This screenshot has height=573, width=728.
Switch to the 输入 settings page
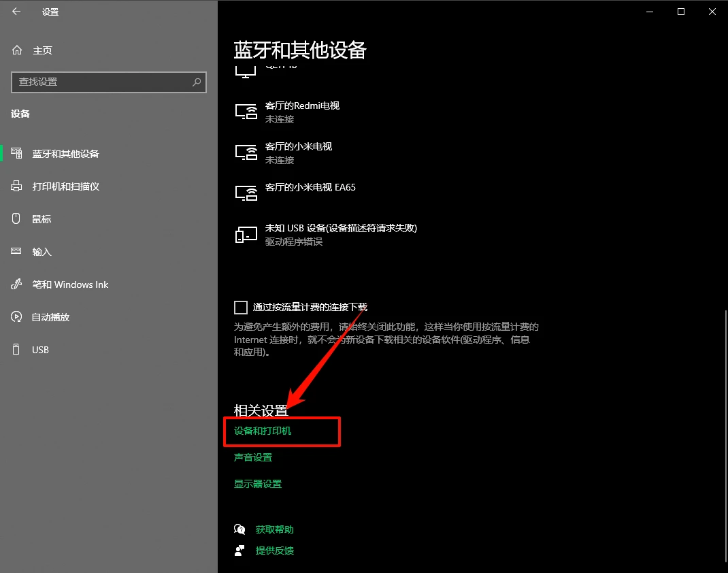[42, 252]
